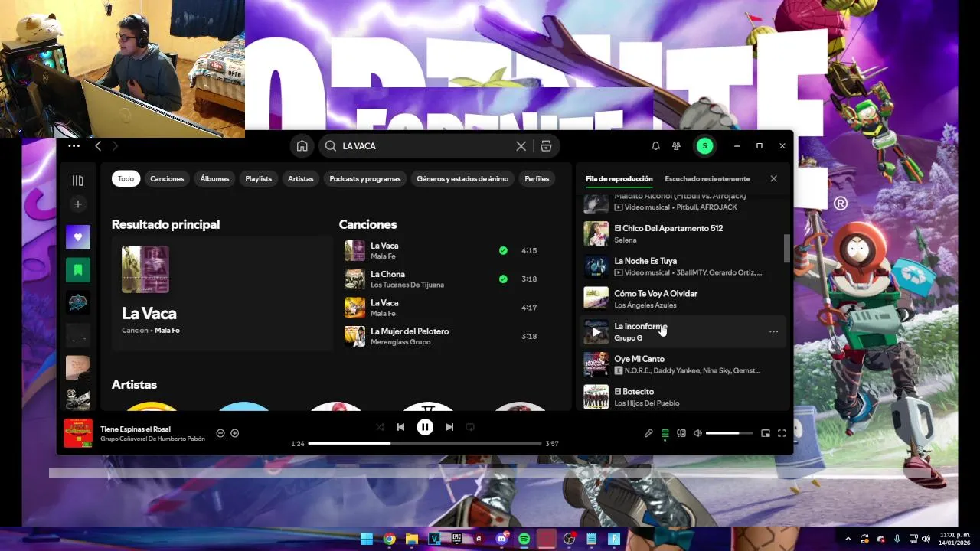The image size is (980, 551).
Task: Show hidden system tray icons
Action: [848, 539]
